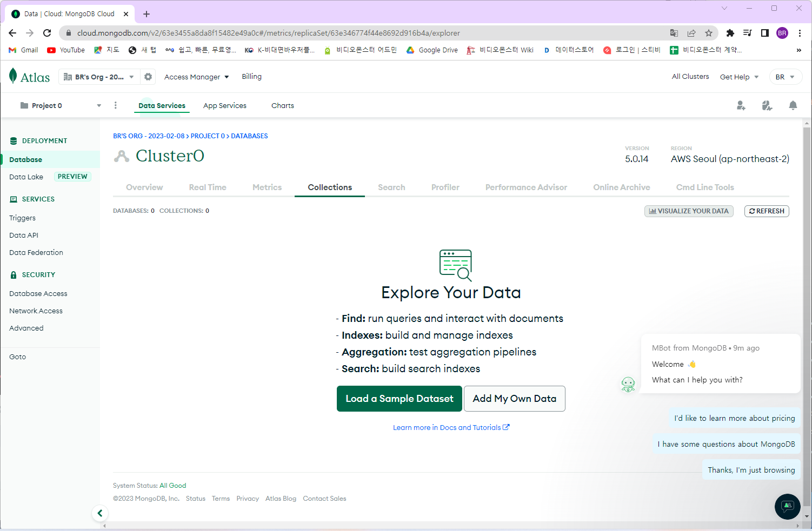Image resolution: width=812 pixels, height=531 pixels.
Task: Open Get Help dropdown
Action: click(739, 77)
